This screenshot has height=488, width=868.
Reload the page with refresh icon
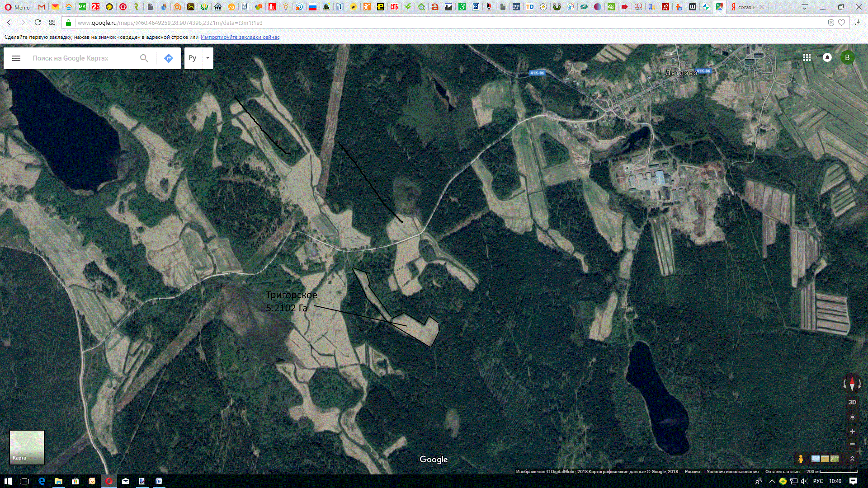38,23
